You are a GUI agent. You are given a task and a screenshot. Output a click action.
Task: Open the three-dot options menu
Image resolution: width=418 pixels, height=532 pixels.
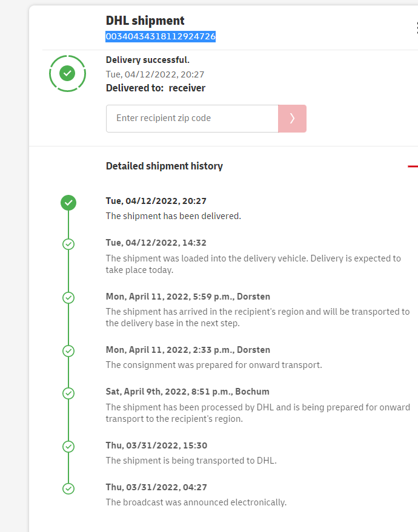pos(417,28)
